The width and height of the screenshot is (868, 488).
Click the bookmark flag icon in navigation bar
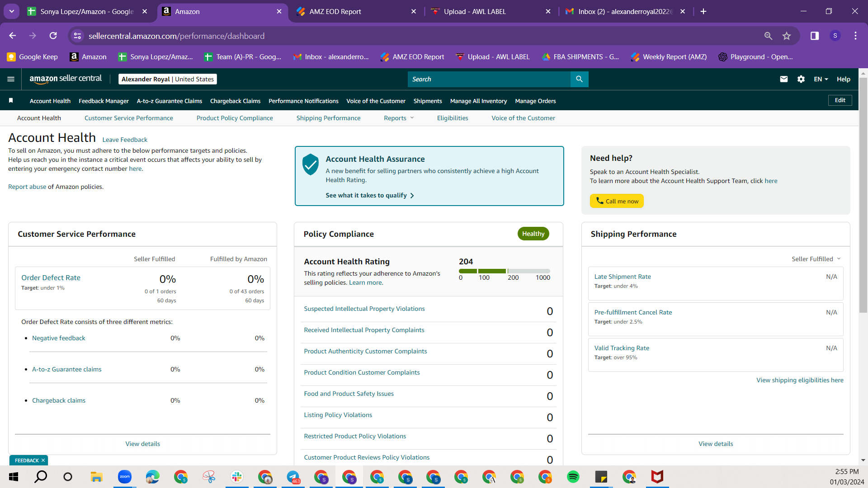pos(11,100)
